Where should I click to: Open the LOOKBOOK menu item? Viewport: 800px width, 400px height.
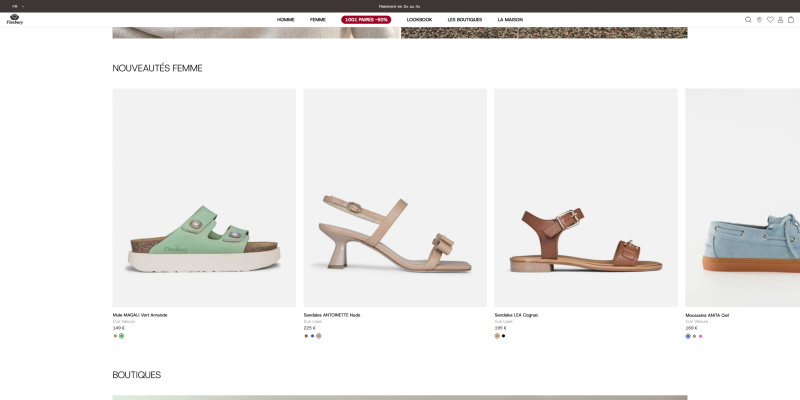[419, 19]
